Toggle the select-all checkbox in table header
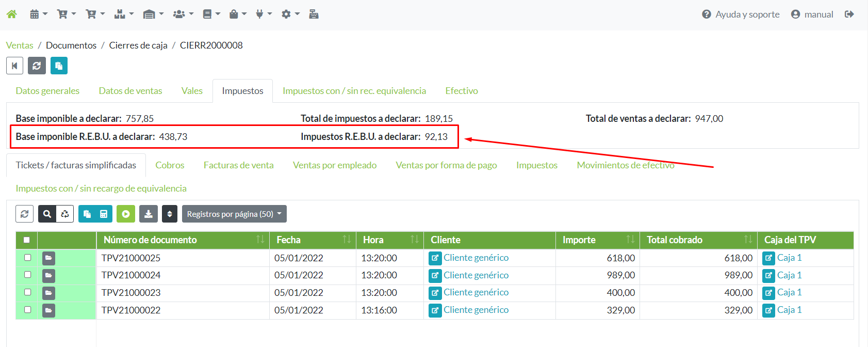Image resolution: width=868 pixels, height=347 pixels. [27, 240]
